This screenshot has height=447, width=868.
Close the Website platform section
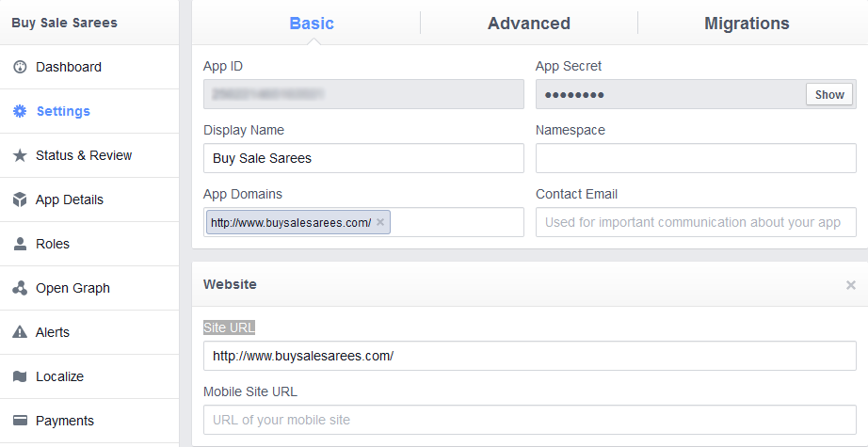tap(851, 285)
